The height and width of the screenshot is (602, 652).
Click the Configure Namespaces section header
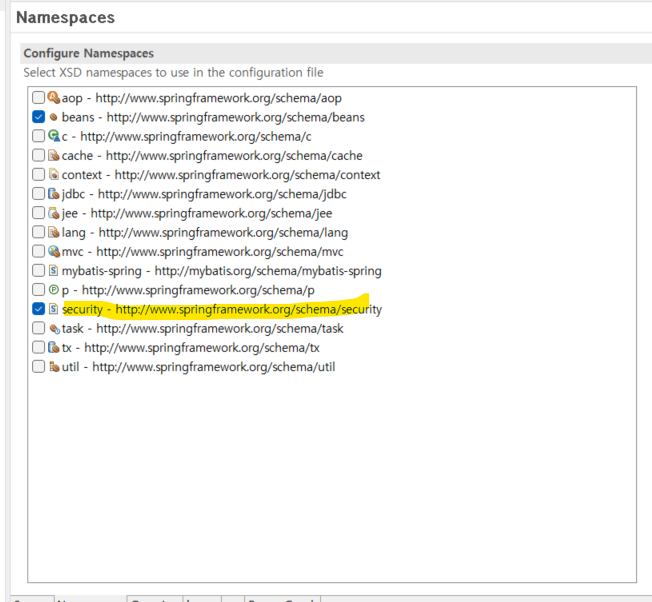point(89,53)
